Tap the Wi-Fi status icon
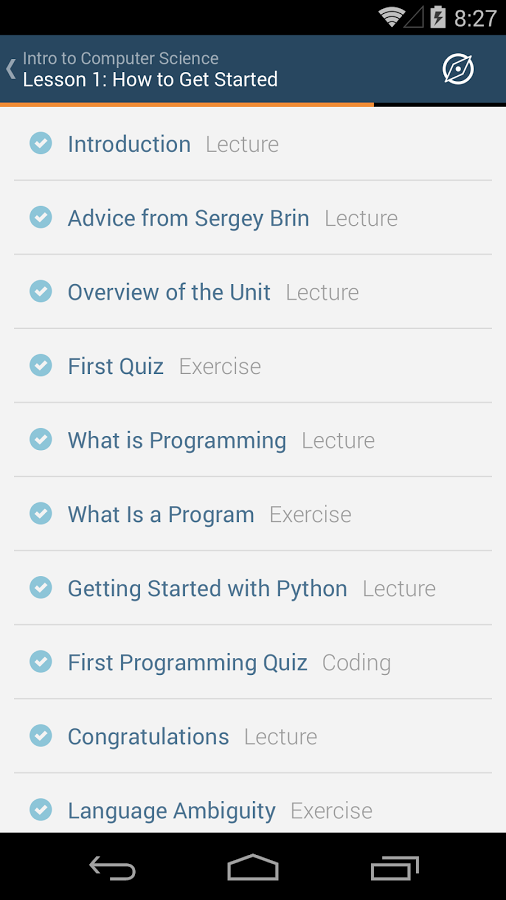This screenshot has width=506, height=900. tap(391, 17)
